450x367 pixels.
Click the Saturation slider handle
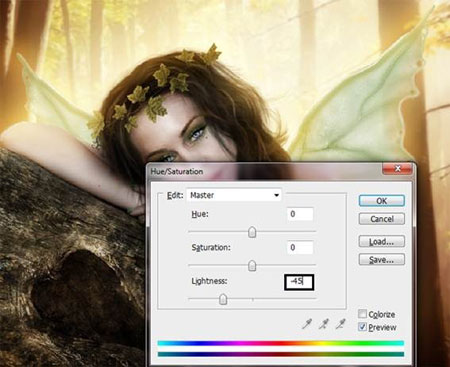click(x=252, y=266)
